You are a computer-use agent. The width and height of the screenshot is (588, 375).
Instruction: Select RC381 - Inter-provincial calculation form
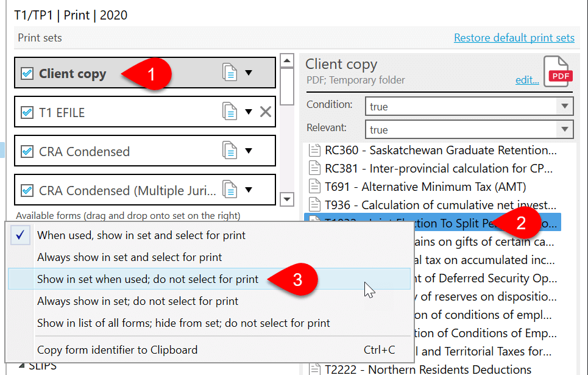439,168
